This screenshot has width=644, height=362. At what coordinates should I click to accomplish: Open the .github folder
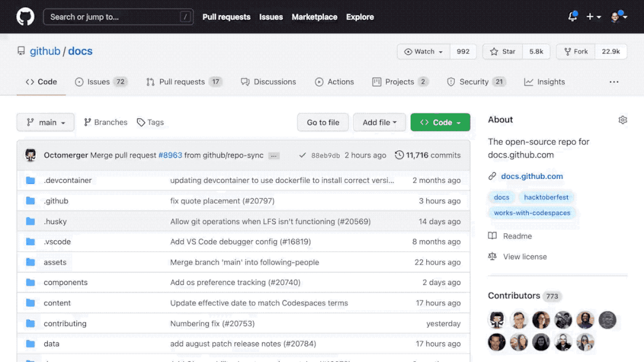click(x=56, y=201)
